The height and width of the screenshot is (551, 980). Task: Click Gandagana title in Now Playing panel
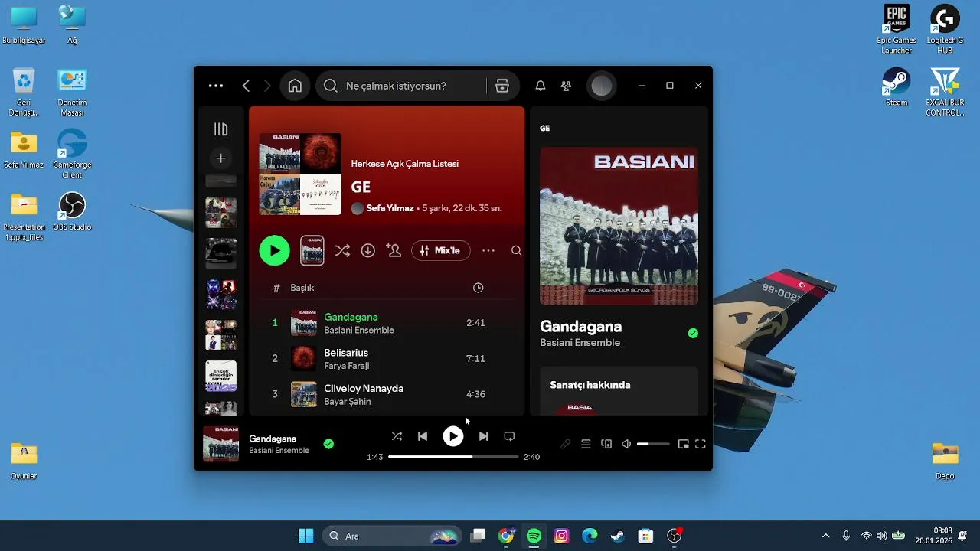(581, 327)
